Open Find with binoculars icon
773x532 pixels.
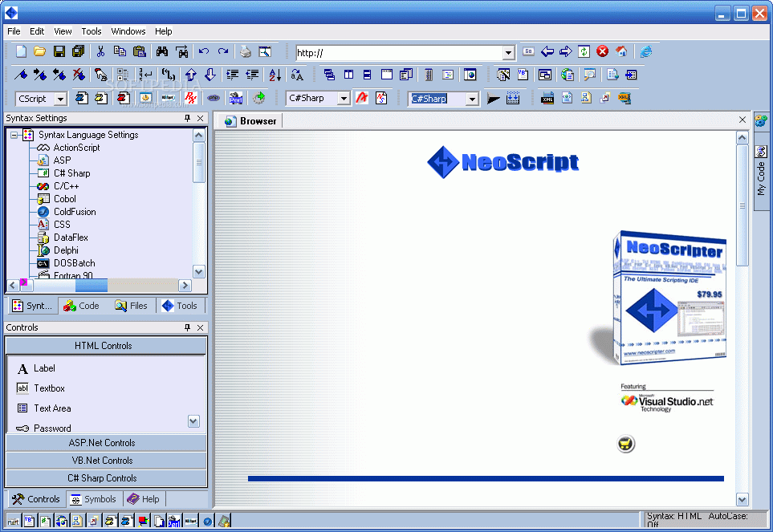(162, 51)
